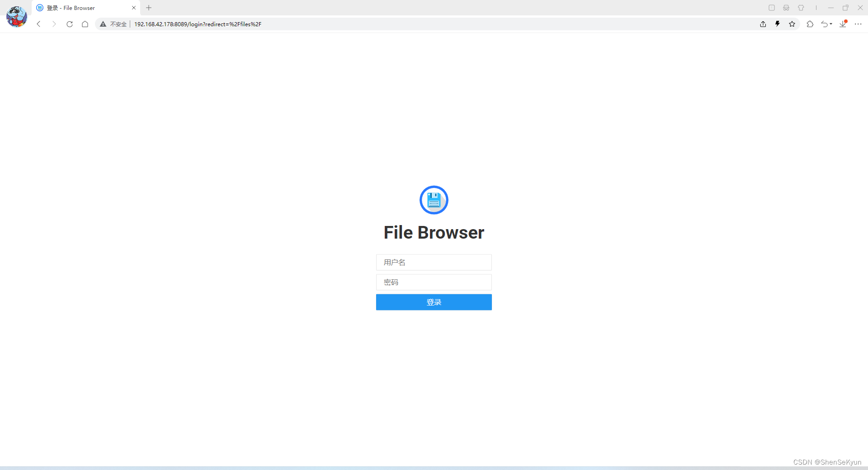Open a new tab with plus button
Image resolution: width=868 pixels, height=470 pixels.
[149, 8]
